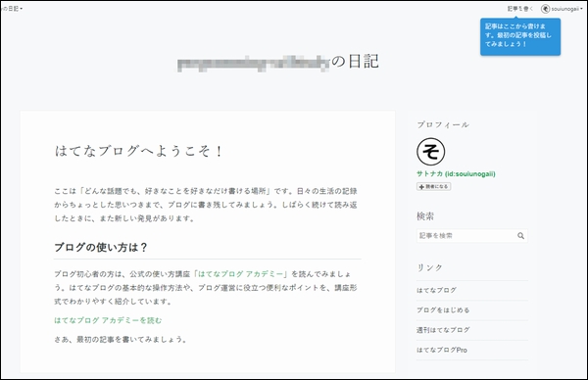Click the プロフィール sidebar heading

(x=443, y=124)
